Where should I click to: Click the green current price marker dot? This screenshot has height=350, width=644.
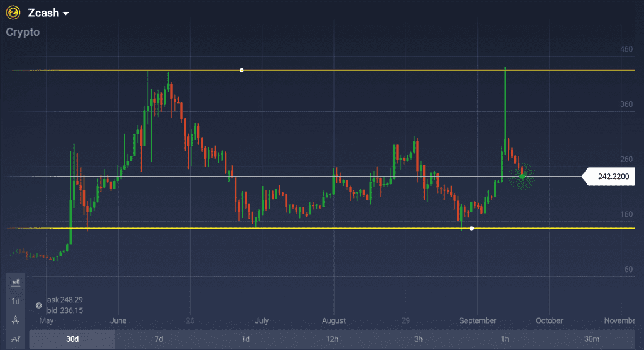[522, 177]
